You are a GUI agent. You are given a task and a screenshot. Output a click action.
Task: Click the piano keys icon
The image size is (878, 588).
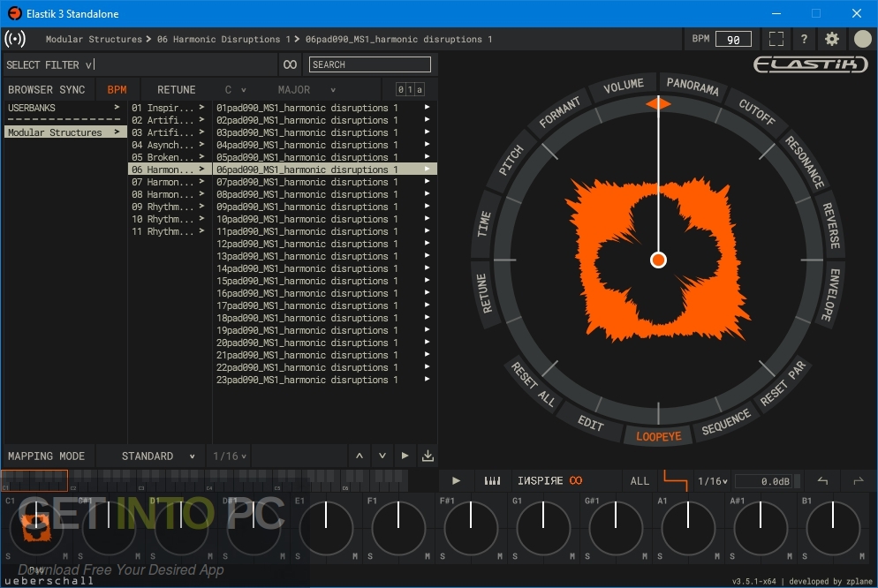pyautogui.click(x=492, y=480)
